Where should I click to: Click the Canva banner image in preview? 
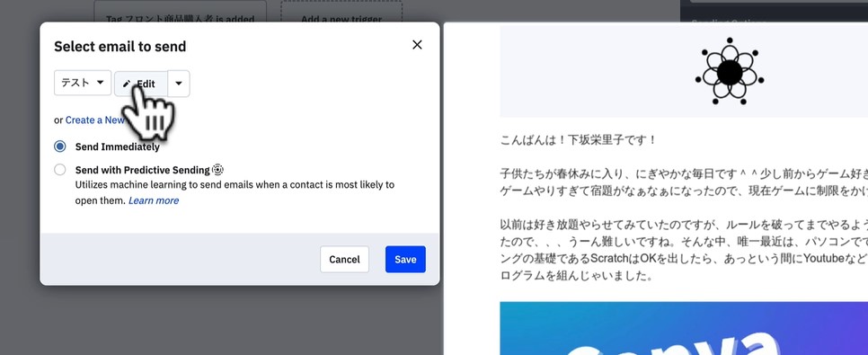(684, 328)
